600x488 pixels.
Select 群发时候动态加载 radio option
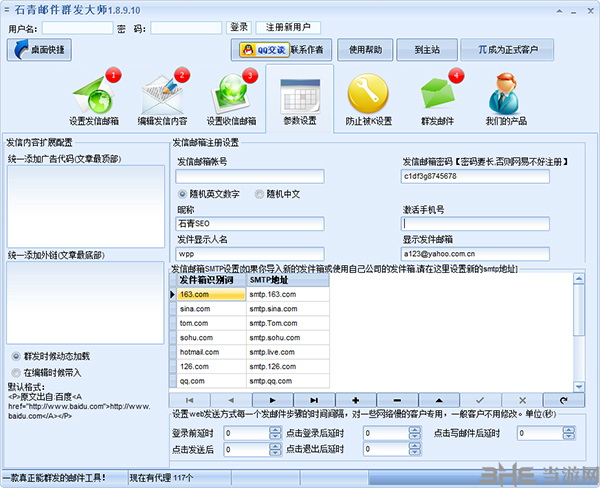(x=51, y=356)
